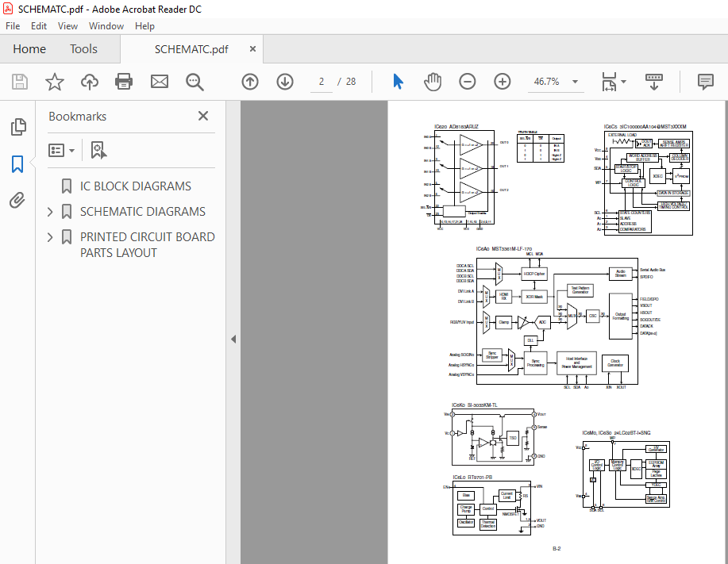
Task: Open the Help menu
Action: (x=144, y=26)
